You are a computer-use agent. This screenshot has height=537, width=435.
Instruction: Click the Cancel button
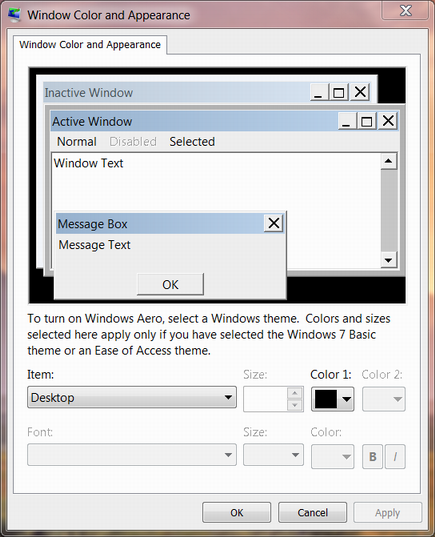pos(312,512)
